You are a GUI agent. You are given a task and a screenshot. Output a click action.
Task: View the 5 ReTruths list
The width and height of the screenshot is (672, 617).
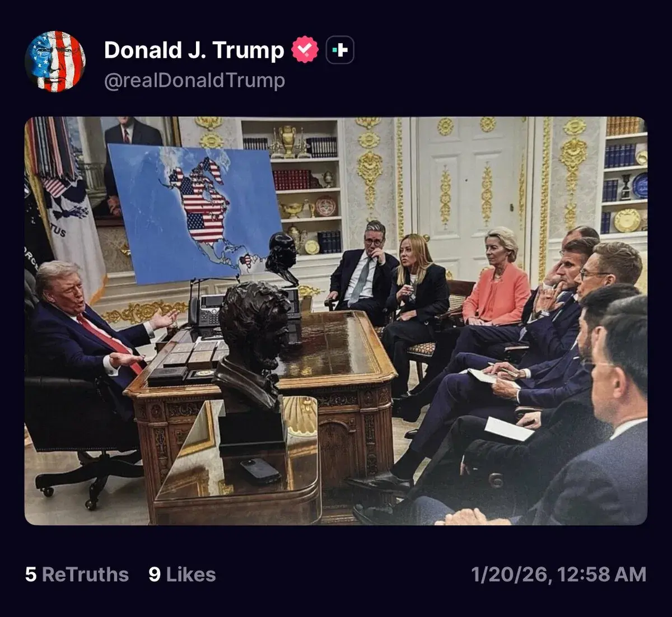click(77, 574)
